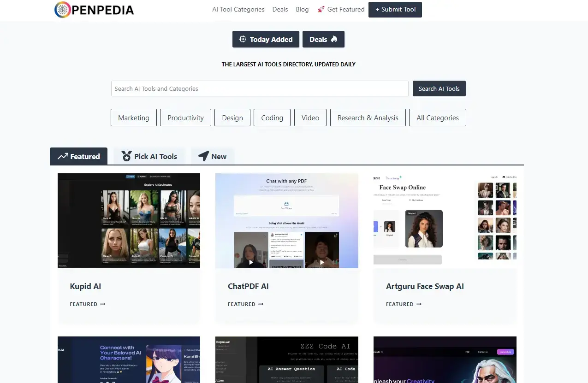Viewport: 588px width, 383px height.
Task: Open the ChatPDF AI thumbnail
Action: (287, 221)
